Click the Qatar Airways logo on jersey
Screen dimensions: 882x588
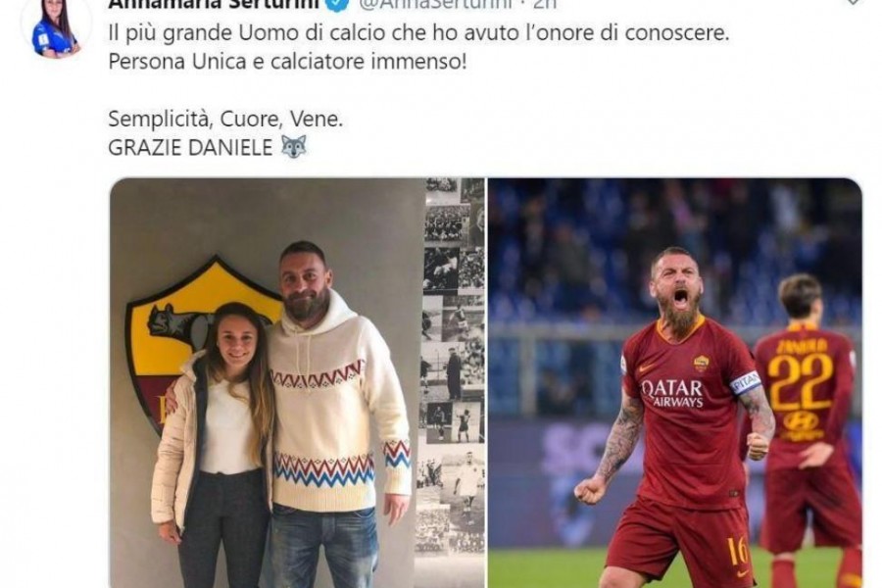coord(672,392)
